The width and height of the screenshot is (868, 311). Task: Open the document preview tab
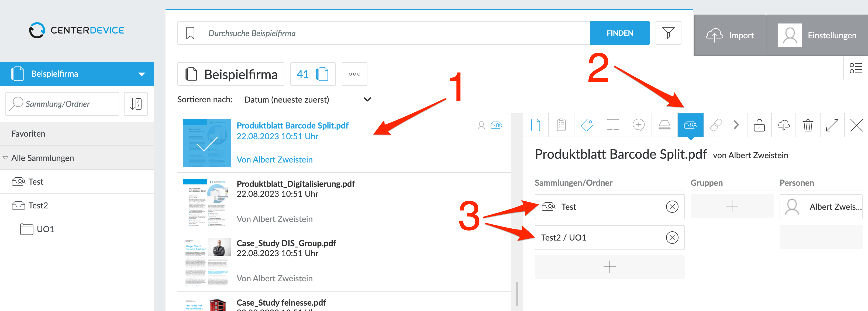[x=536, y=125]
